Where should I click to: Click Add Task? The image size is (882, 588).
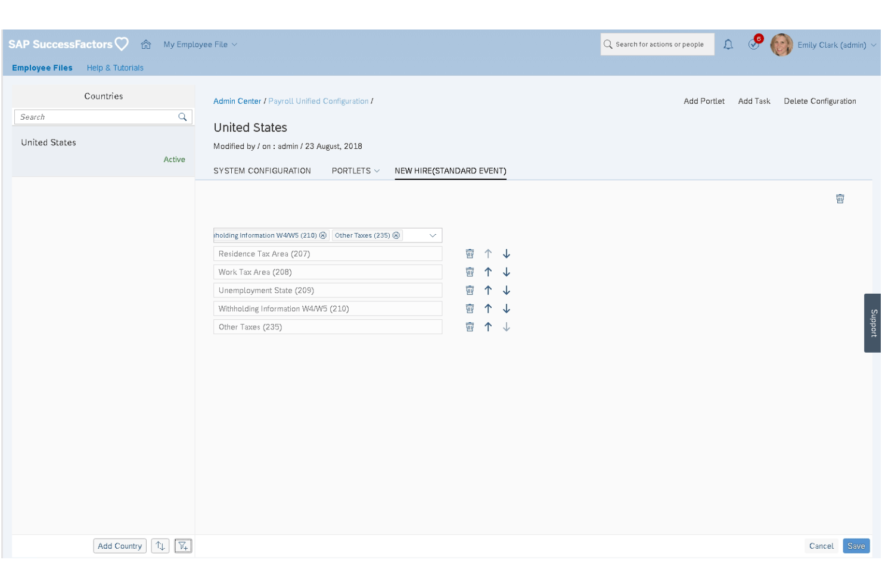(754, 101)
